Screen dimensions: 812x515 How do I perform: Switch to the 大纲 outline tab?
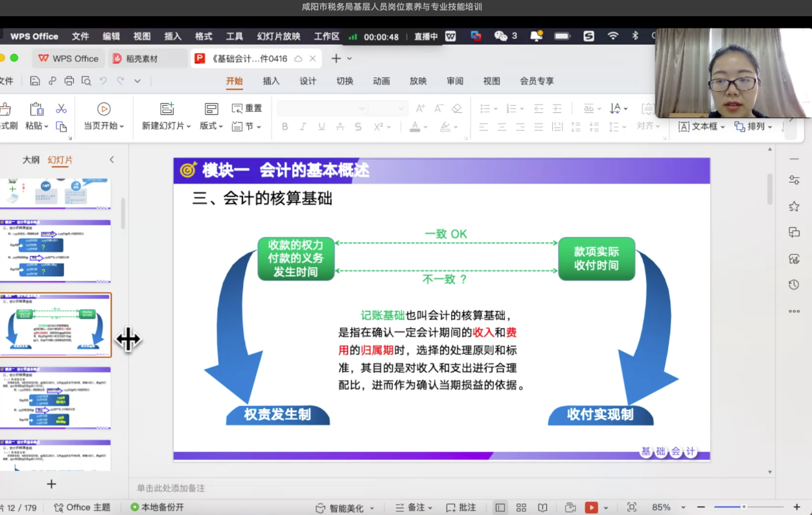31,160
